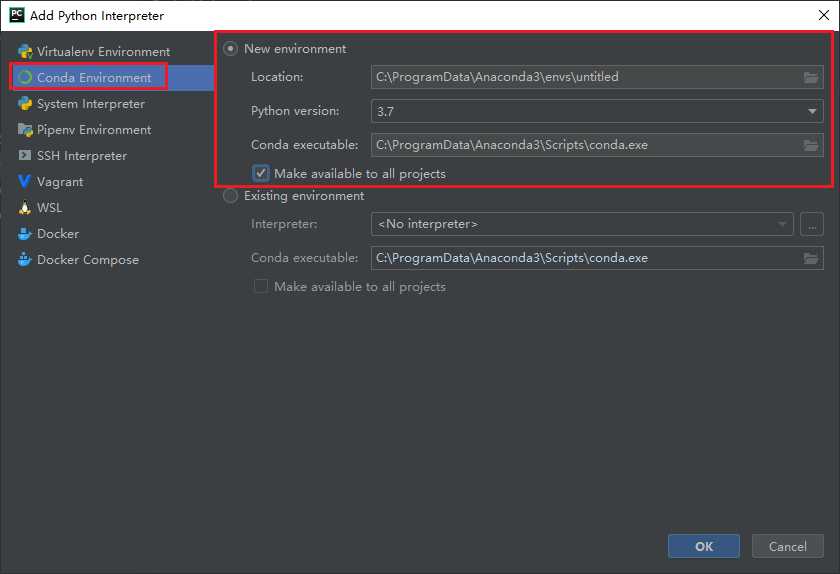
Task: Confirm with the OK button
Action: [x=703, y=546]
